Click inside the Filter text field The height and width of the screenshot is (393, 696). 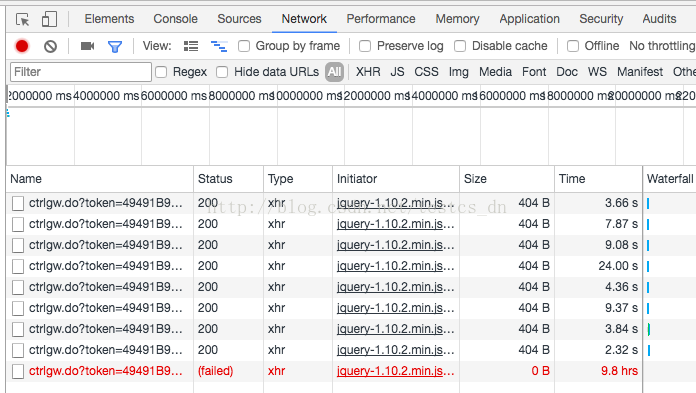[81, 72]
